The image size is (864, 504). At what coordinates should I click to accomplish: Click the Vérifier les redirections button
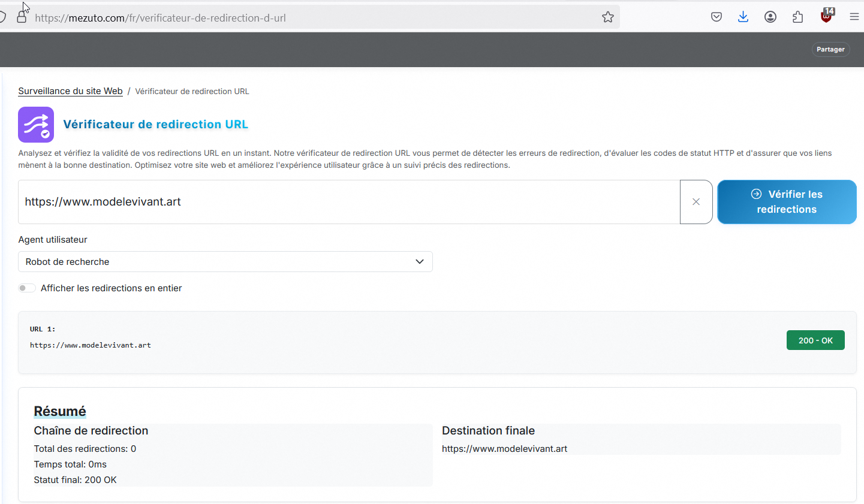point(786,202)
